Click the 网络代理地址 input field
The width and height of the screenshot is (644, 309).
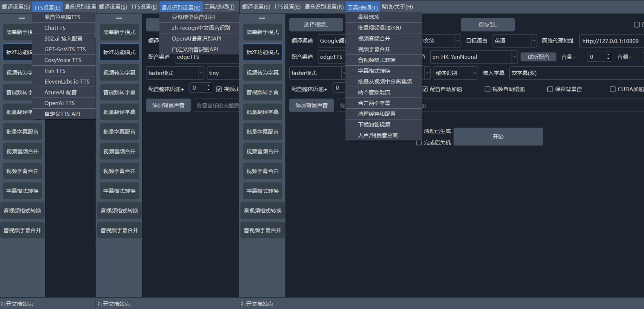[x=610, y=41]
